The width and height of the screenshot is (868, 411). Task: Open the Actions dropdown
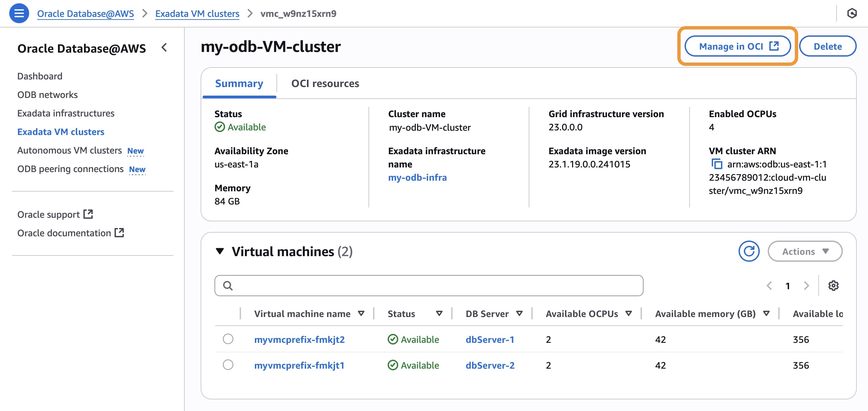click(x=805, y=251)
